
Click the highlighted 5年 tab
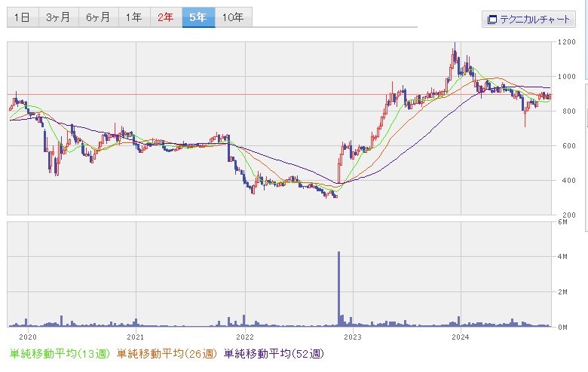198,17
